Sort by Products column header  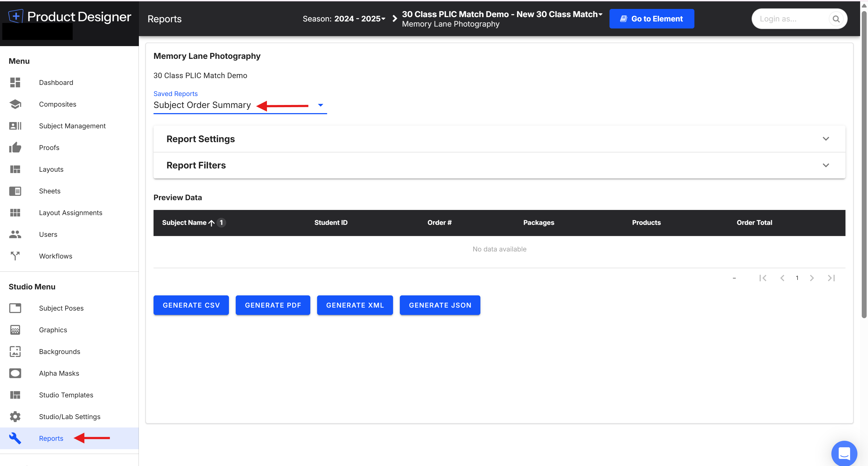click(646, 222)
